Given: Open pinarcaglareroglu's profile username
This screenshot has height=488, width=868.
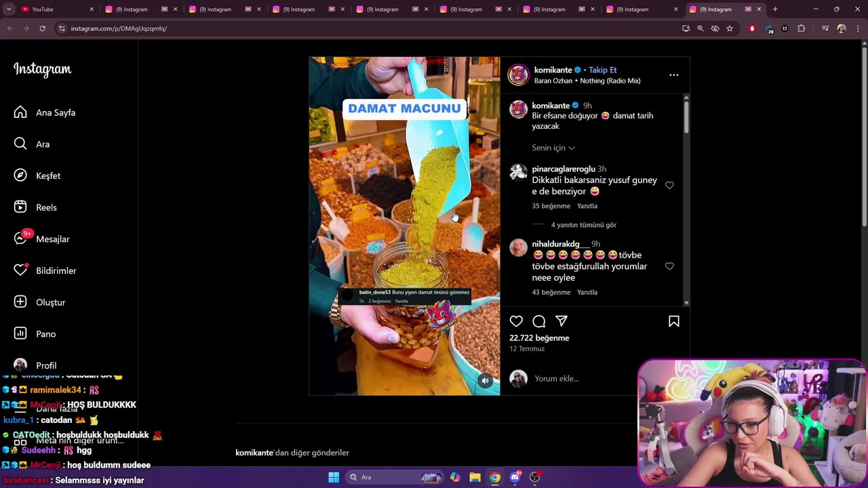Looking at the screenshot, I should pyautogui.click(x=564, y=169).
